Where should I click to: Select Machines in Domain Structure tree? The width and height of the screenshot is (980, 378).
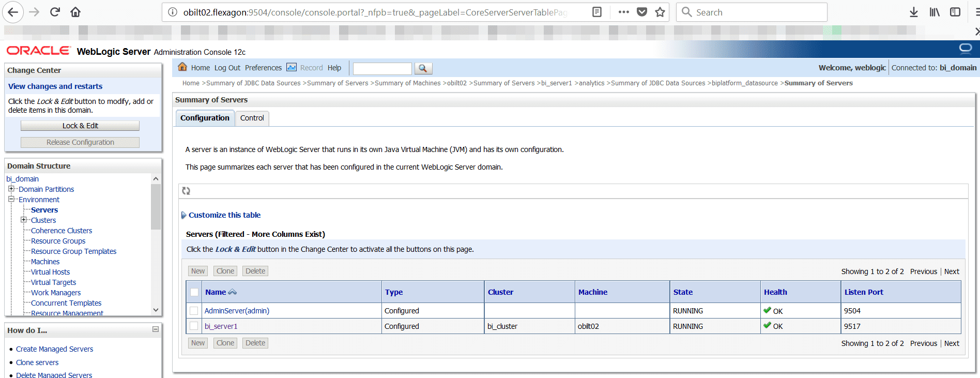[45, 262]
